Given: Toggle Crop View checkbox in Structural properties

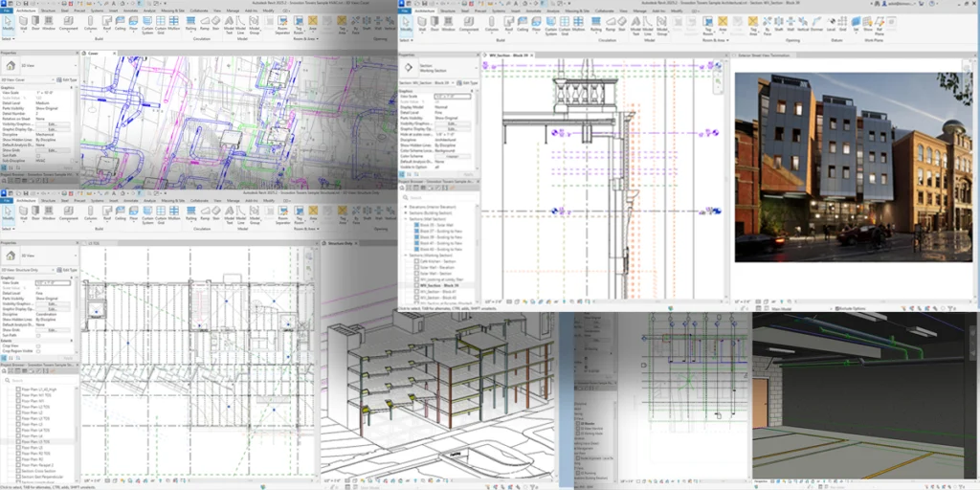Looking at the screenshot, I should click(x=38, y=345).
